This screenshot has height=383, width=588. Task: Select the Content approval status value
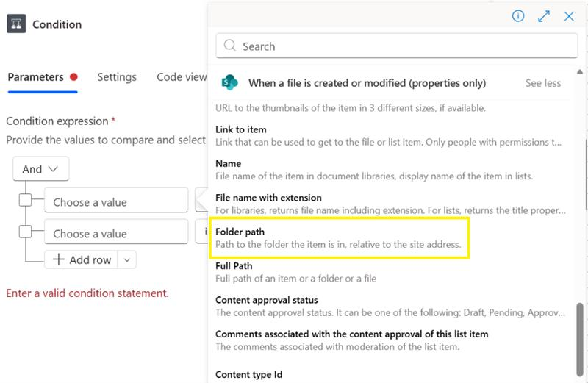click(390, 306)
